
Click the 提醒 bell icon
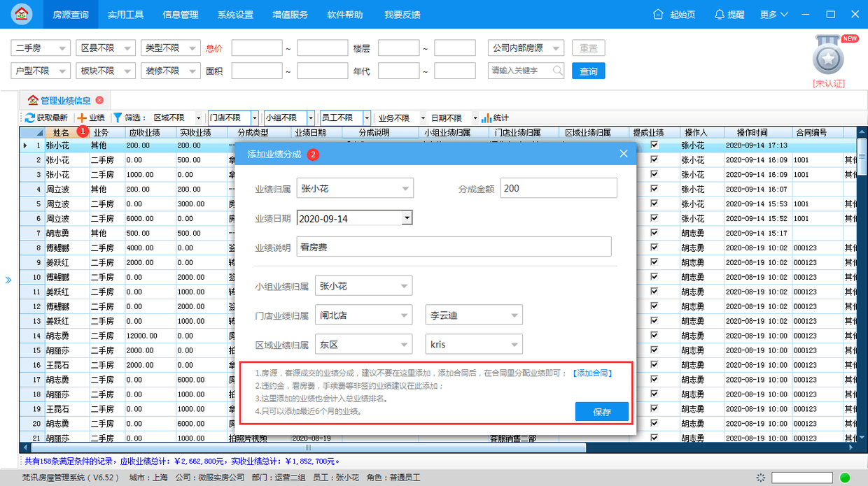pyautogui.click(x=719, y=14)
